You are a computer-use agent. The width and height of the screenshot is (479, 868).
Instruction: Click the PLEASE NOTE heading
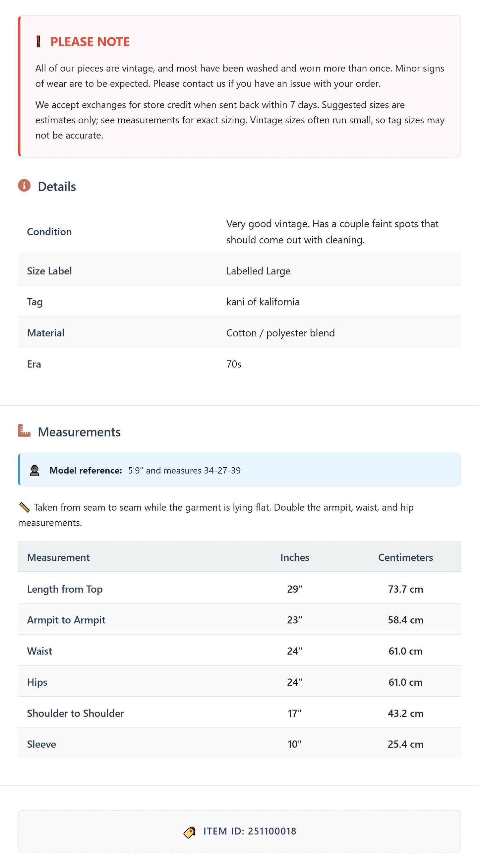[x=90, y=42]
